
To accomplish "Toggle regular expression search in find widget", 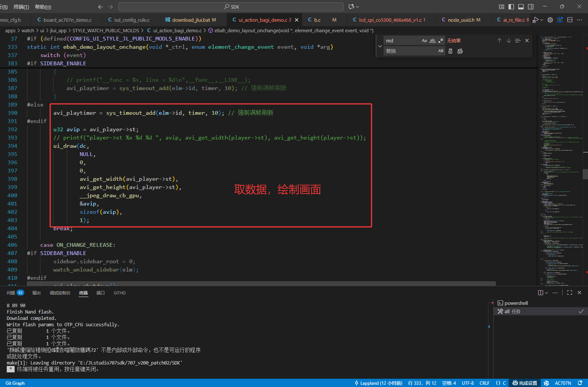I will pyautogui.click(x=441, y=40).
